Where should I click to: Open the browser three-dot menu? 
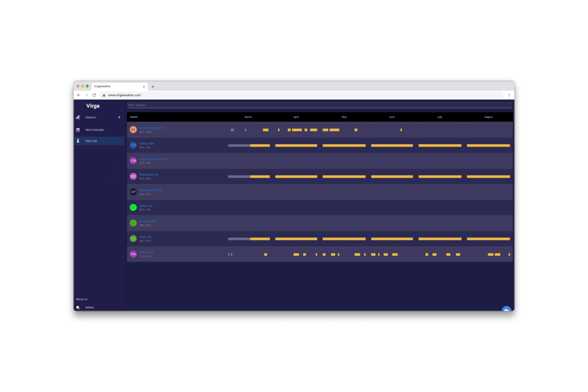[x=509, y=95]
